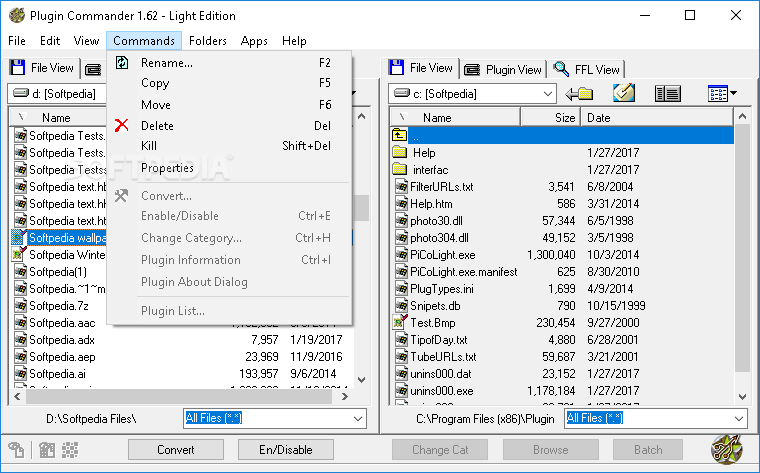Click the bottom-left calculator-like icon
760x473 pixels.
47,450
